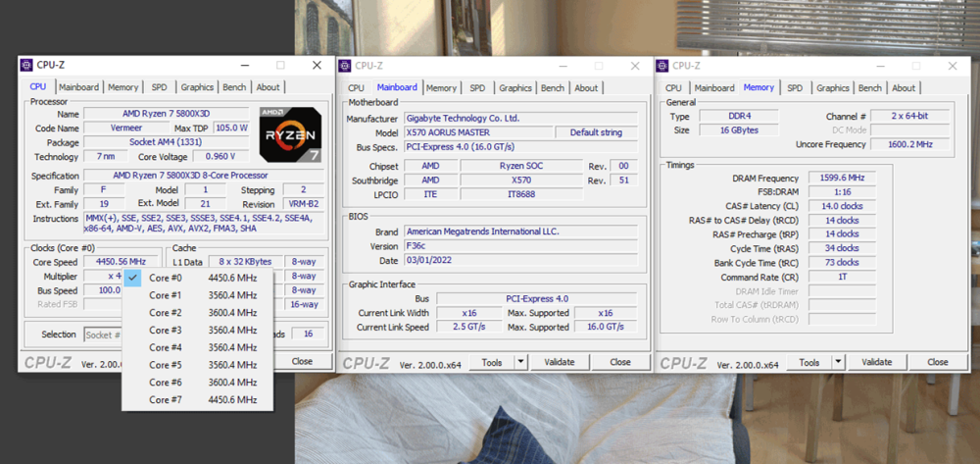
Task: Expand Tools dropdown arrow in Mainboard window
Action: click(x=521, y=362)
